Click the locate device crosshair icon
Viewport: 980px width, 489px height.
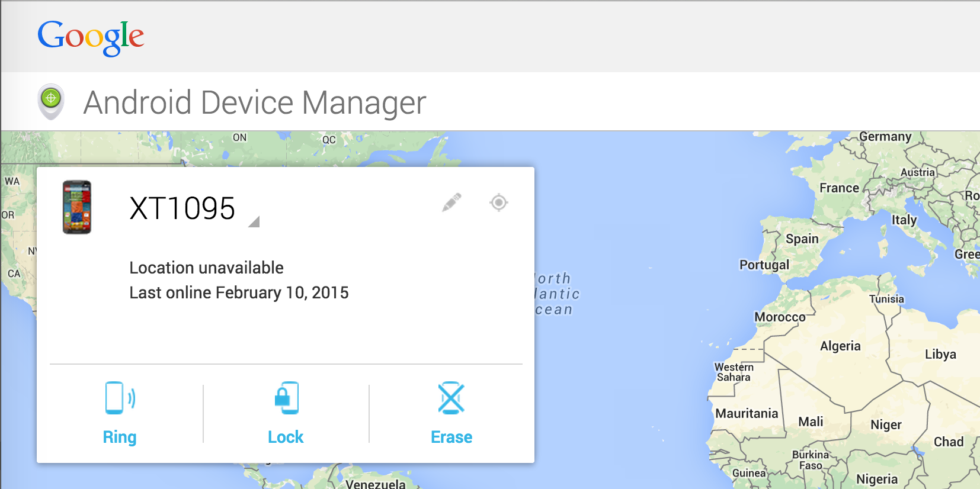[499, 202]
